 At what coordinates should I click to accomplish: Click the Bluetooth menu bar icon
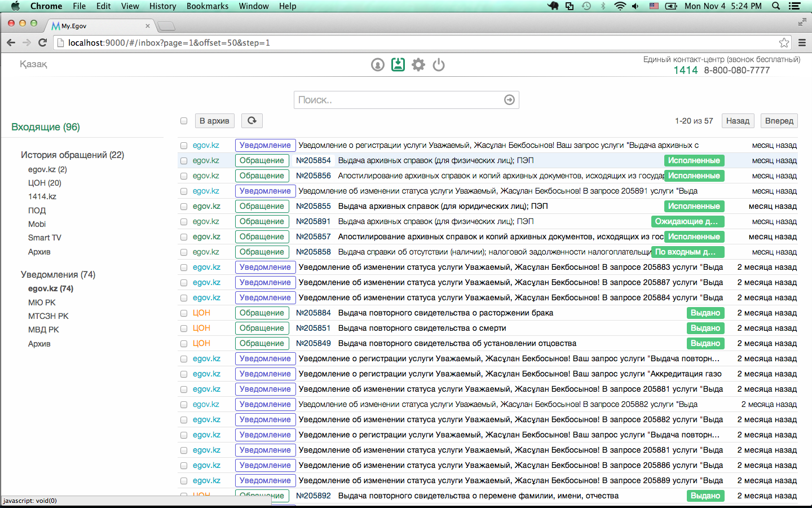[x=603, y=6]
